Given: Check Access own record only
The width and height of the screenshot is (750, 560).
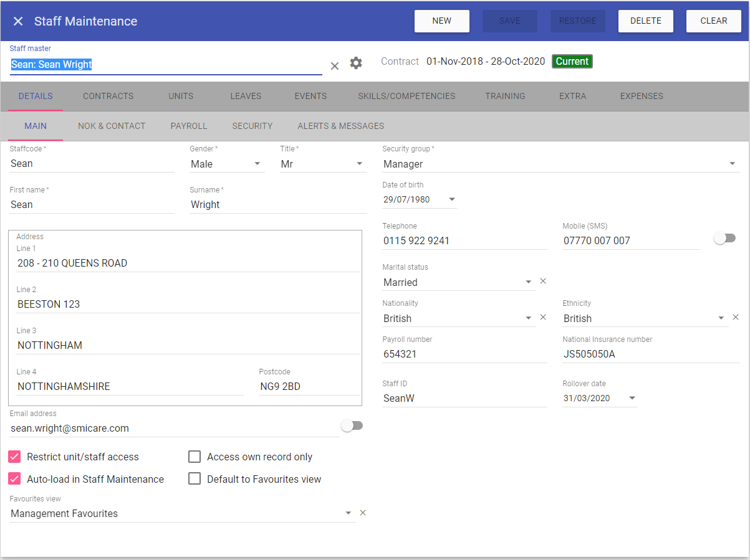Looking at the screenshot, I should click(195, 457).
